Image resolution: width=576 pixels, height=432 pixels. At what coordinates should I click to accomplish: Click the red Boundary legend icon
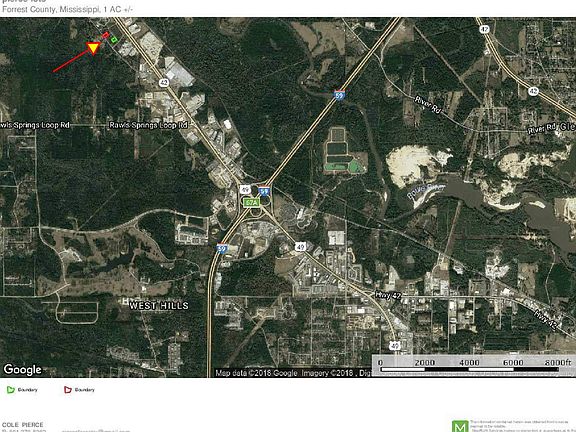coord(68,390)
